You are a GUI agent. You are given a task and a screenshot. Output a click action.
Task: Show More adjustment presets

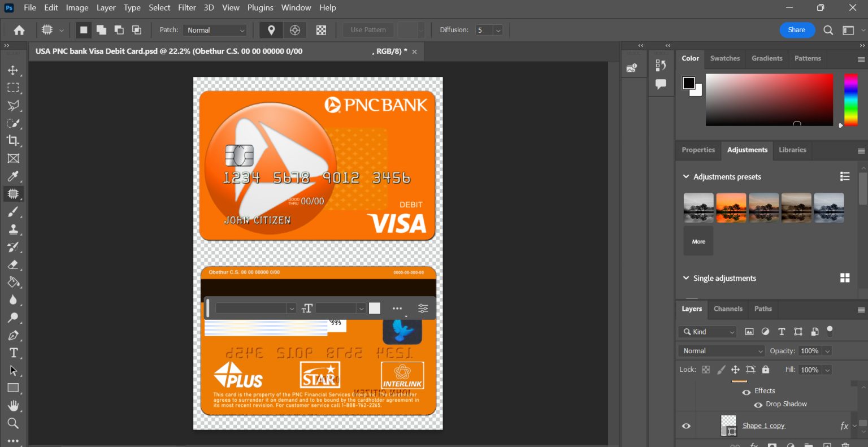click(x=698, y=241)
